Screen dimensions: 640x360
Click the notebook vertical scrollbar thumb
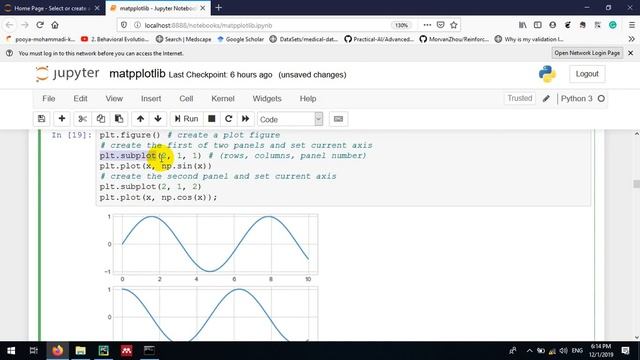[x=636, y=184]
